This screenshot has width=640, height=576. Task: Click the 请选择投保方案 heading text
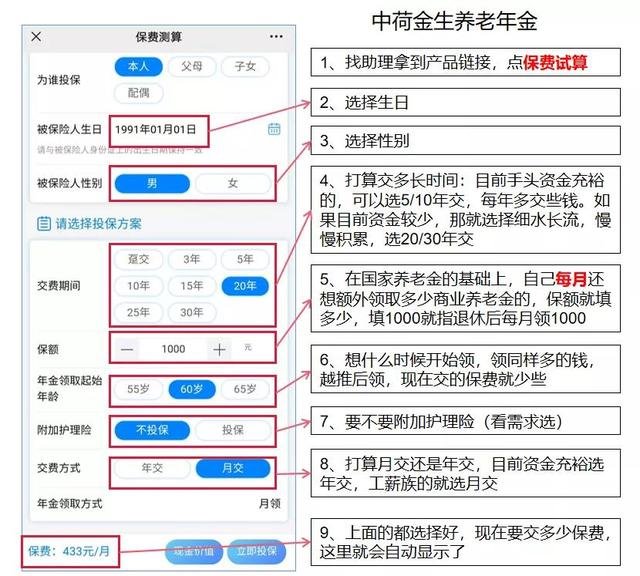coord(98,224)
